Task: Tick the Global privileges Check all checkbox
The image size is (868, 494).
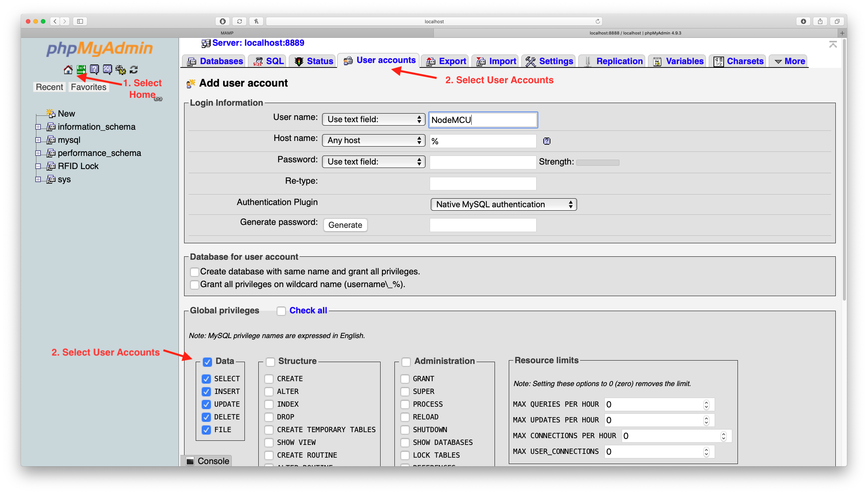Action: 281,311
